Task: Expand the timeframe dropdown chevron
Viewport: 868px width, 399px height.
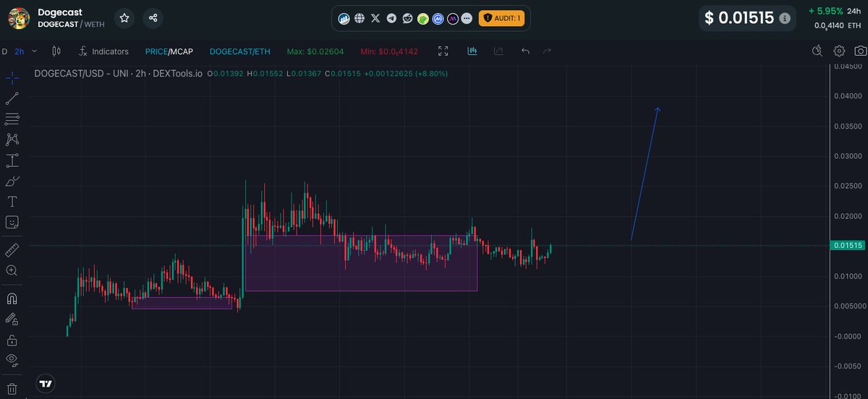Action: [35, 51]
